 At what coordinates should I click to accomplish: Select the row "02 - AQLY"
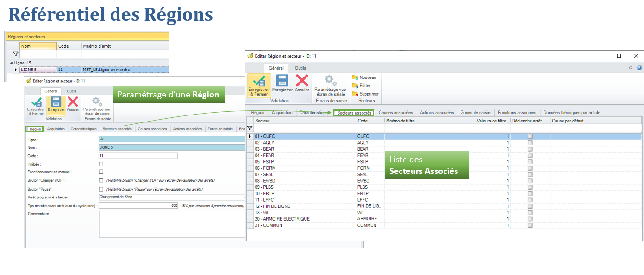444,143
